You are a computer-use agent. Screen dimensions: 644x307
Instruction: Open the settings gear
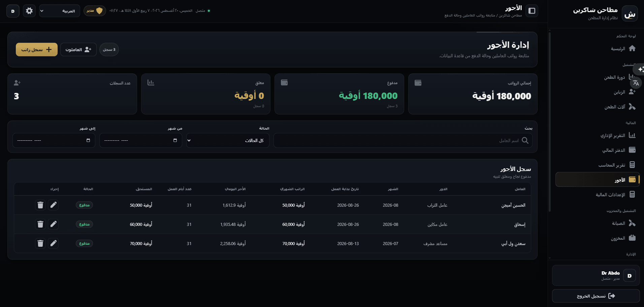29,11
